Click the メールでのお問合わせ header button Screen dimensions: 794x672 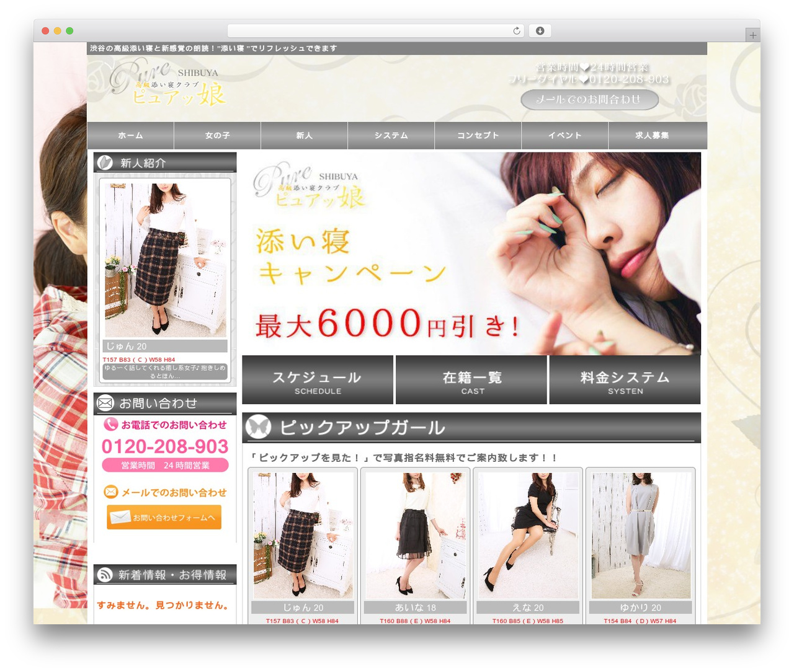point(589,99)
